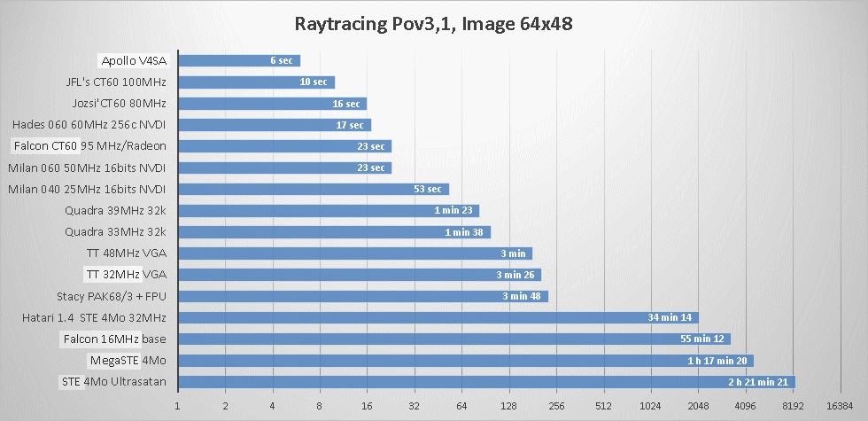Viewport: 868px width, 421px height.
Task: Select the "TT 48MHz VGA" label
Action: point(127,253)
